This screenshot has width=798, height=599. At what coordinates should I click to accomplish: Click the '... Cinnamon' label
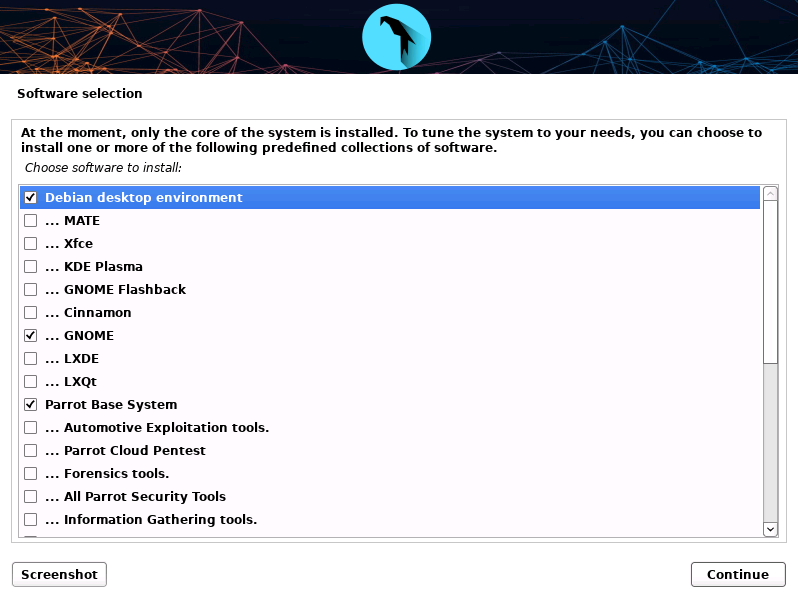88,312
